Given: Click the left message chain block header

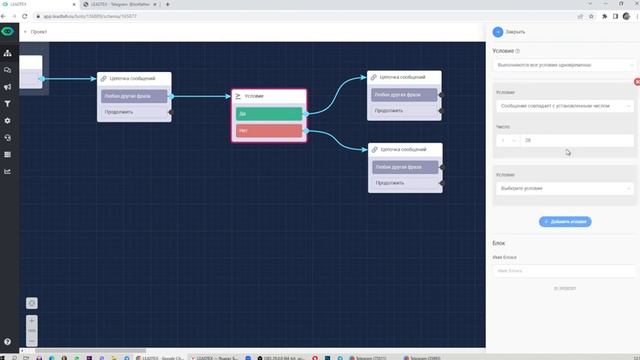Looking at the screenshot, I should point(134,78).
